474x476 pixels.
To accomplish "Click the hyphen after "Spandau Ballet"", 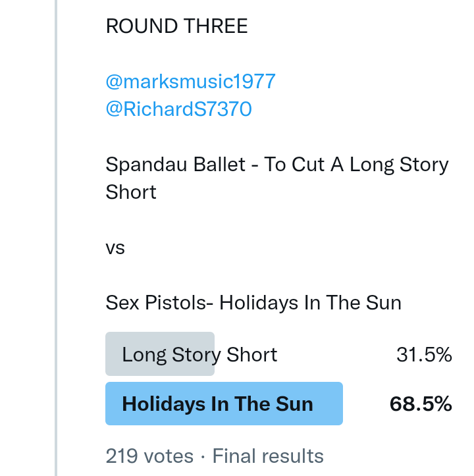I will pos(255,165).
